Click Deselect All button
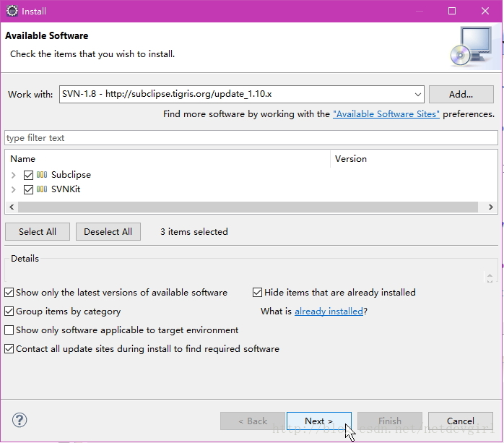Image resolution: width=504 pixels, height=443 pixels. (x=108, y=232)
